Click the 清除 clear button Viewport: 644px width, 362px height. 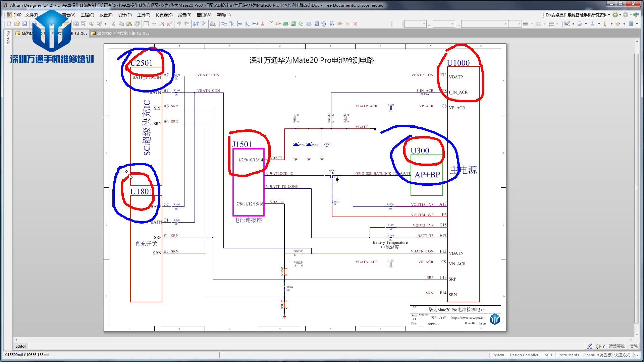[x=633, y=346]
